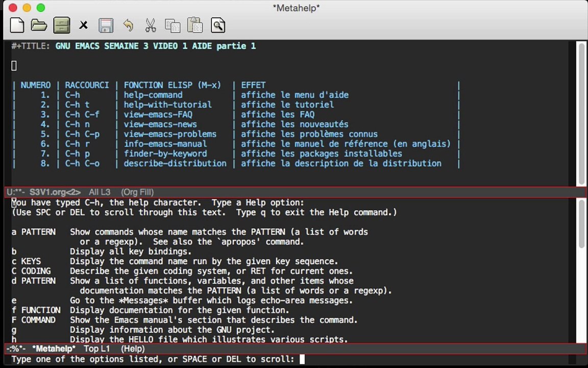
Task: Copy selection with the copy icon
Action: tap(173, 26)
